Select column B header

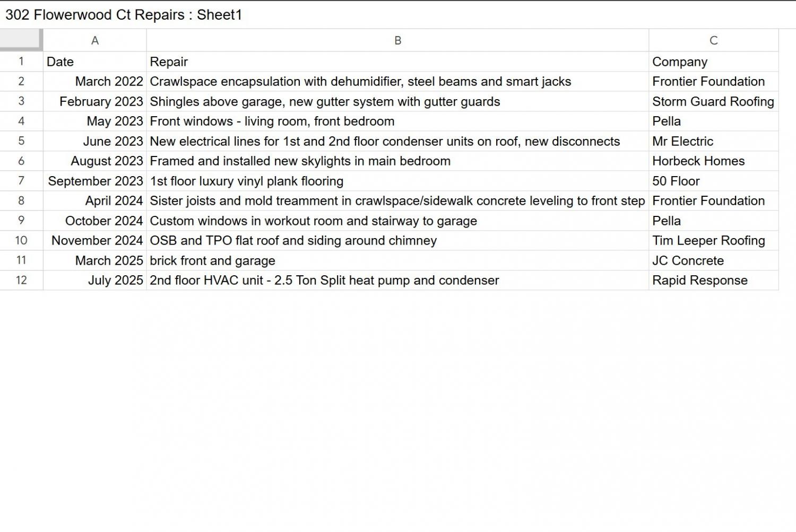pyautogui.click(x=397, y=40)
